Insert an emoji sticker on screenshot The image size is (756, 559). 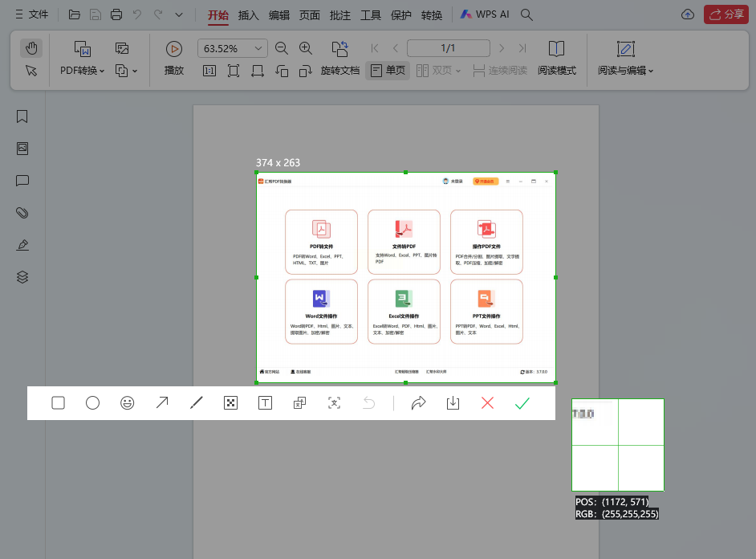(x=128, y=402)
